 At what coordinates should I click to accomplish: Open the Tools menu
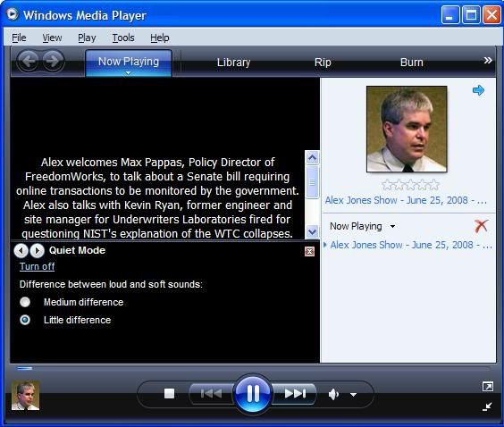tap(123, 38)
